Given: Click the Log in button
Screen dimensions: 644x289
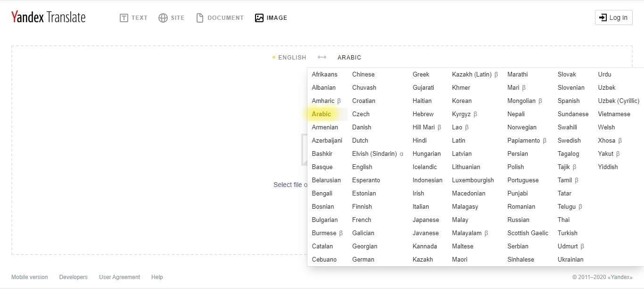Looking at the screenshot, I should pyautogui.click(x=613, y=17).
